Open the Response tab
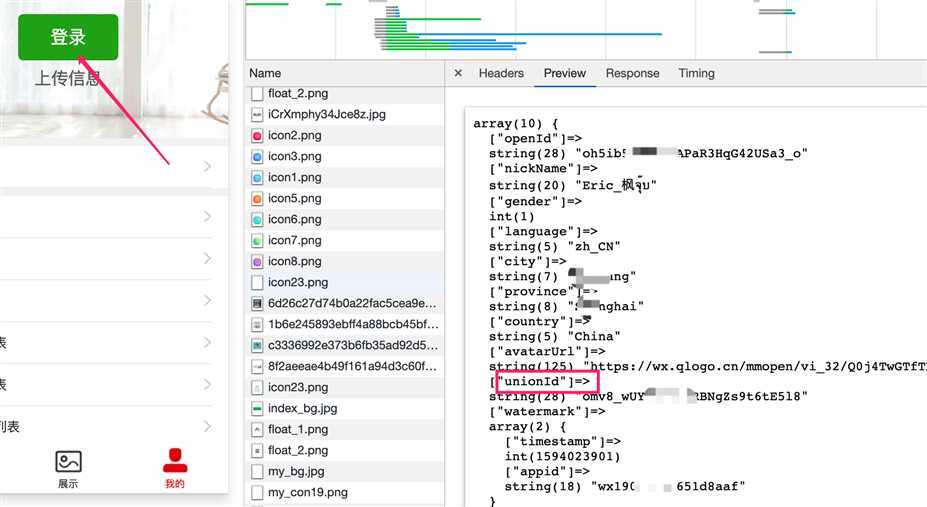The height and width of the screenshot is (507, 927). coord(632,73)
